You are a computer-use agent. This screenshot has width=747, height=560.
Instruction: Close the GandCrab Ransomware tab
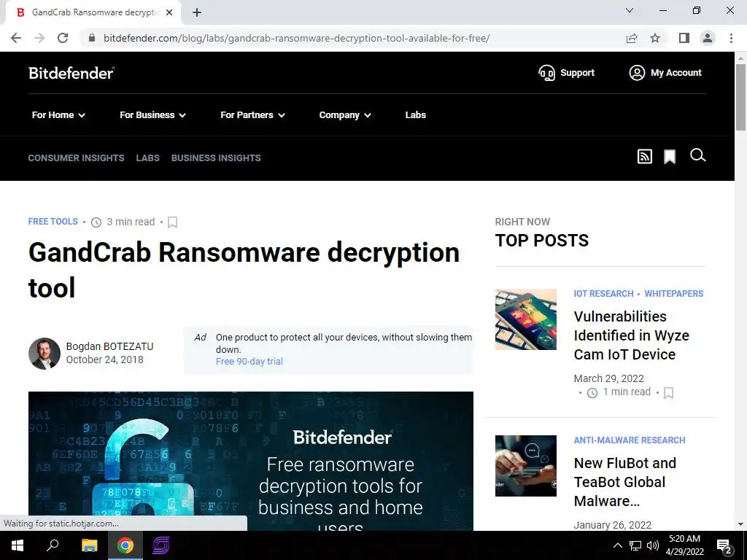(x=169, y=13)
